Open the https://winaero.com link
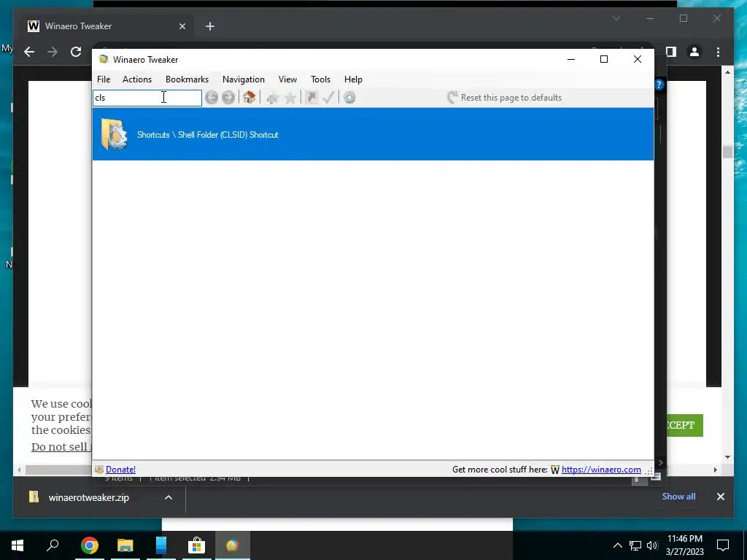 (x=601, y=470)
